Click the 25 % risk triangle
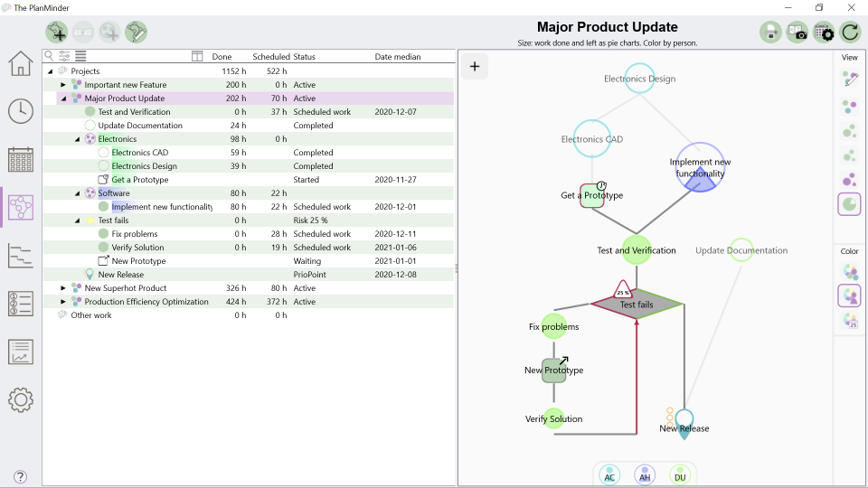868x488 pixels. pos(623,290)
